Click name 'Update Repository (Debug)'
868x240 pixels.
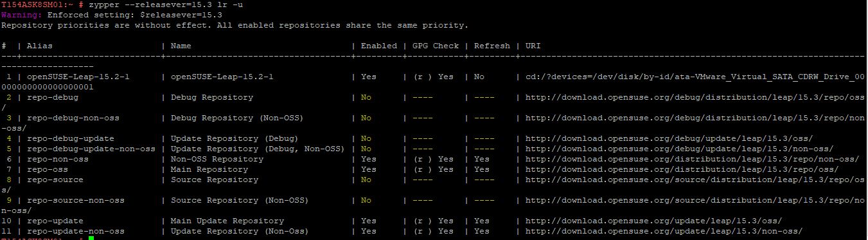(235, 138)
